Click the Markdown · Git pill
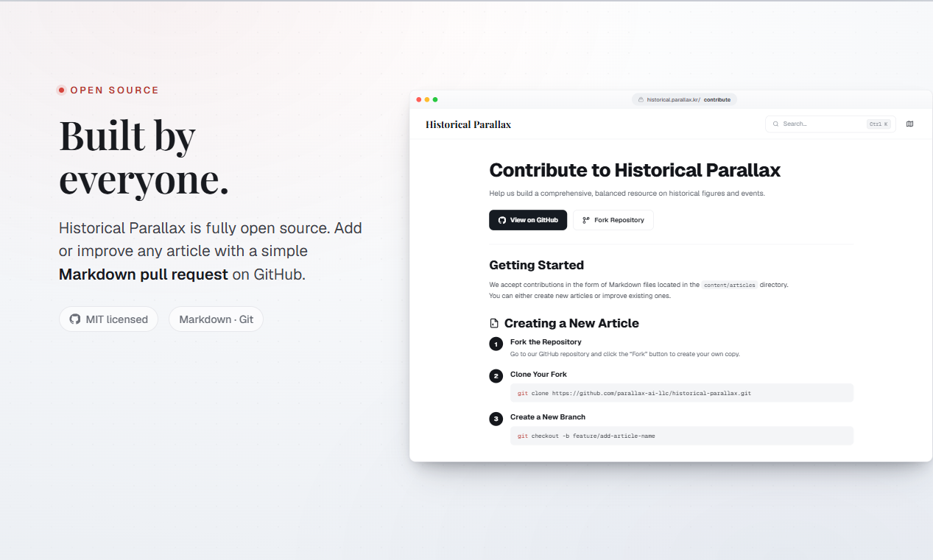 pyautogui.click(x=216, y=319)
